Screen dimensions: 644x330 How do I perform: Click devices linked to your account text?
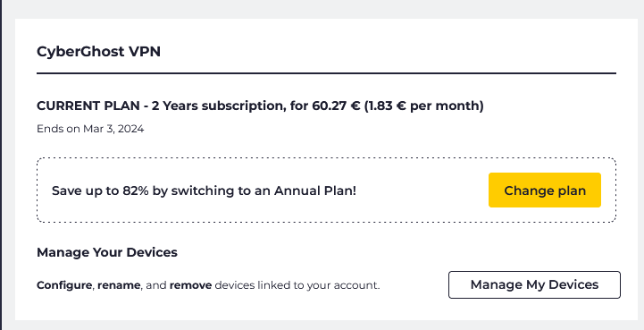[297, 285]
